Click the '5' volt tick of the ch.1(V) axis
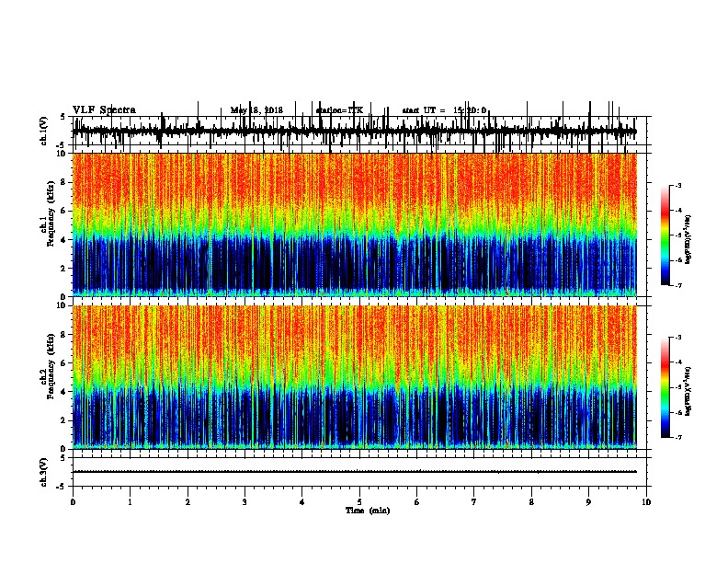This screenshot has height=563, width=728. [x=63, y=117]
